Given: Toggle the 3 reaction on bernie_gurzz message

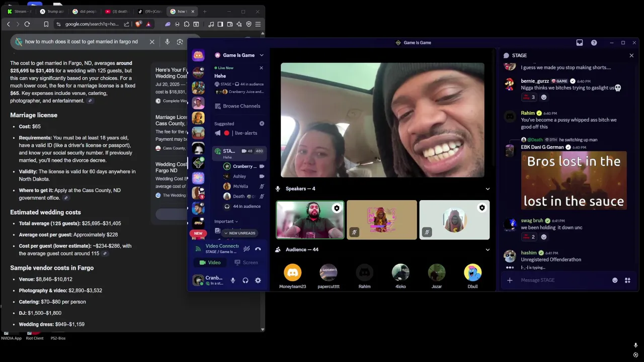Looking at the screenshot, I should (529, 97).
